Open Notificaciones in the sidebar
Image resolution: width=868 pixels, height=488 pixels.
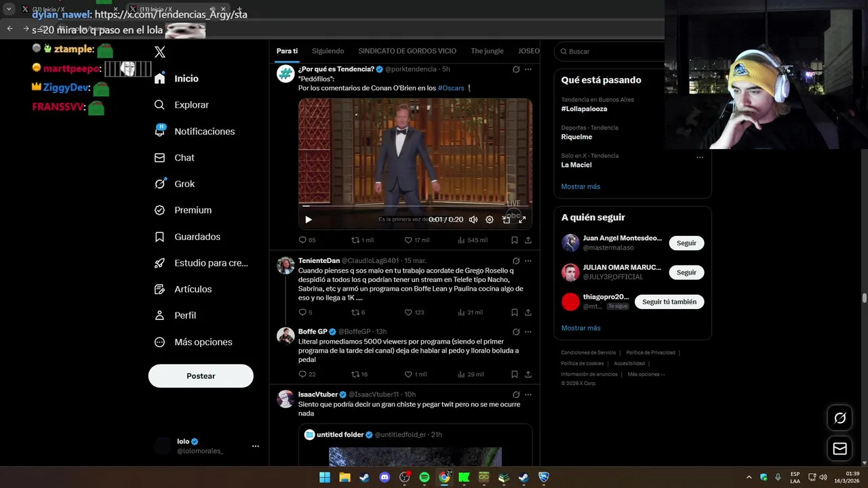[x=194, y=131]
